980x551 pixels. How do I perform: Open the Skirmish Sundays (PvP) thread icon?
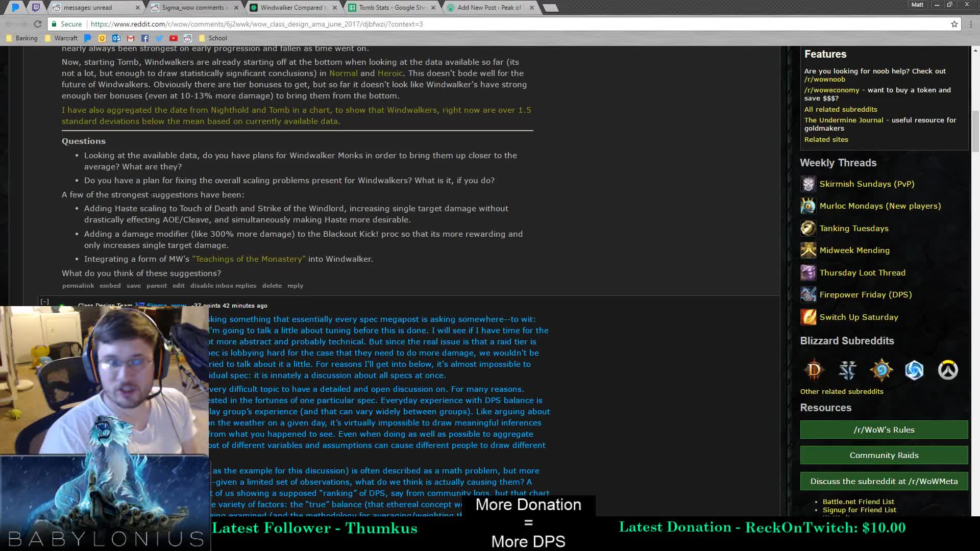click(x=808, y=184)
